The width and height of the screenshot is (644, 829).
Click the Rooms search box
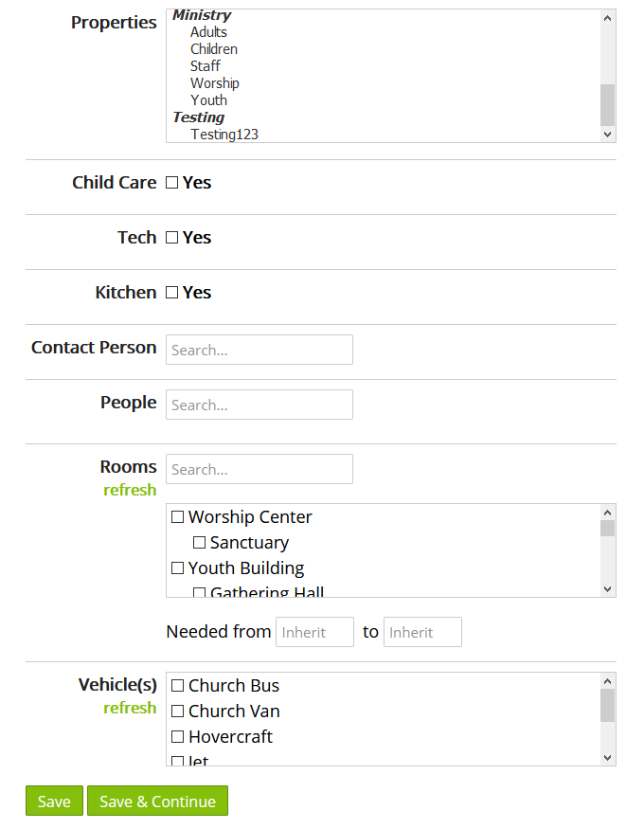point(259,469)
